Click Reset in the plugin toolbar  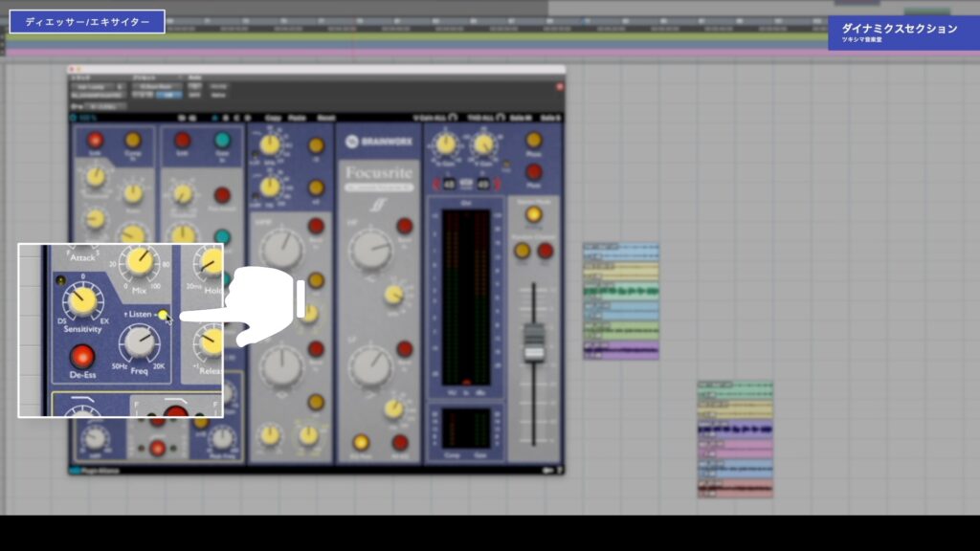click(325, 118)
